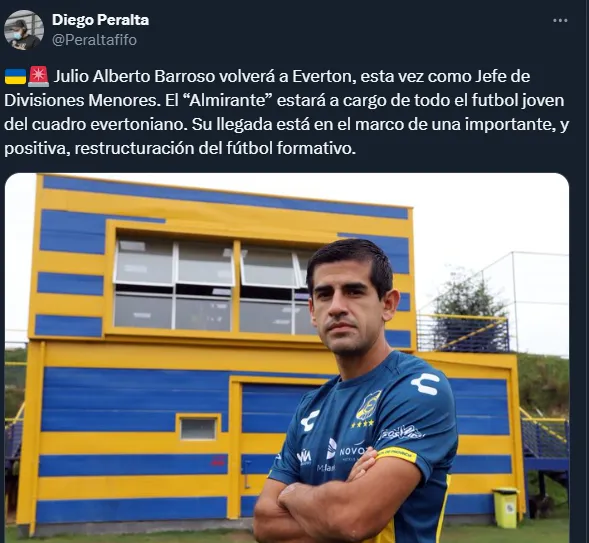Open the @Peraltafifo handle link
This screenshot has height=543, width=589.
(x=94, y=40)
